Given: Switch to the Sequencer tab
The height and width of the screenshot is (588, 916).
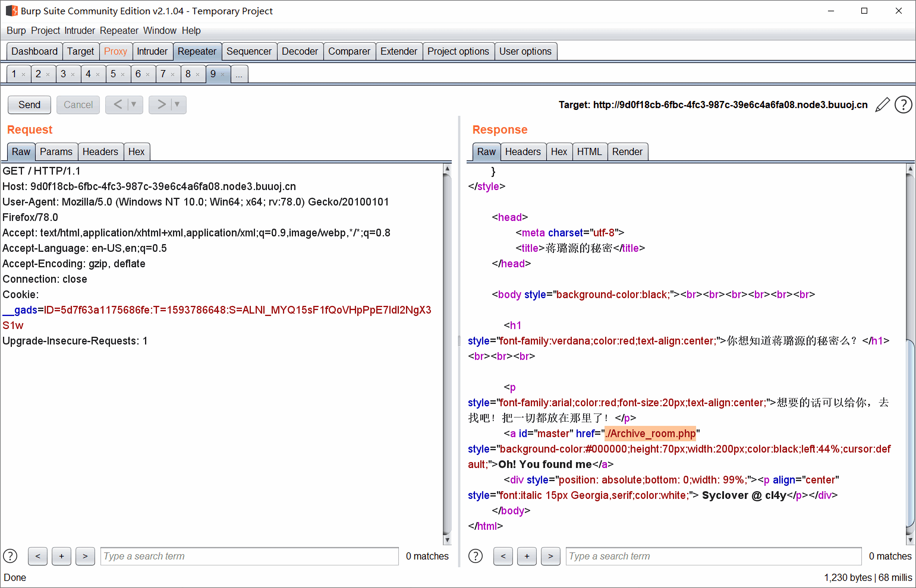Looking at the screenshot, I should pos(249,52).
